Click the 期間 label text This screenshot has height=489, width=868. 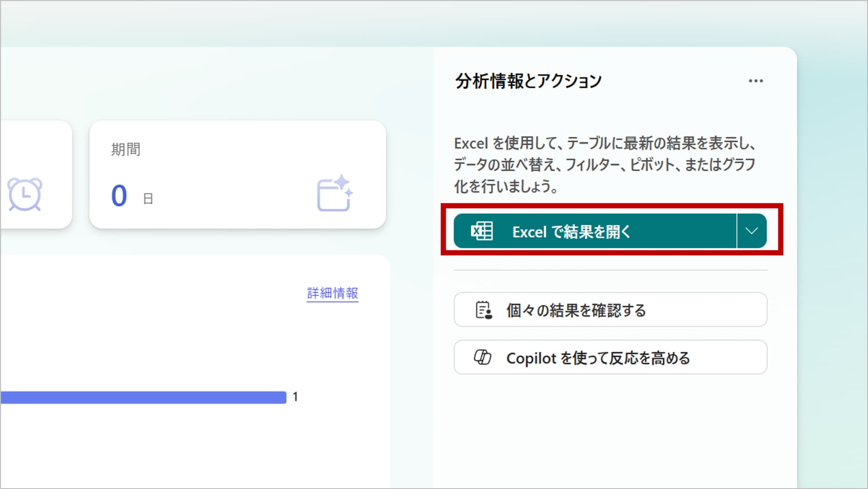point(125,149)
